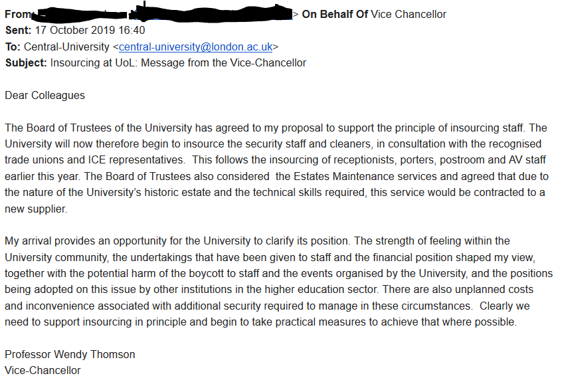Click the signature 'Professor Wendy Thomson'

tap(70, 354)
